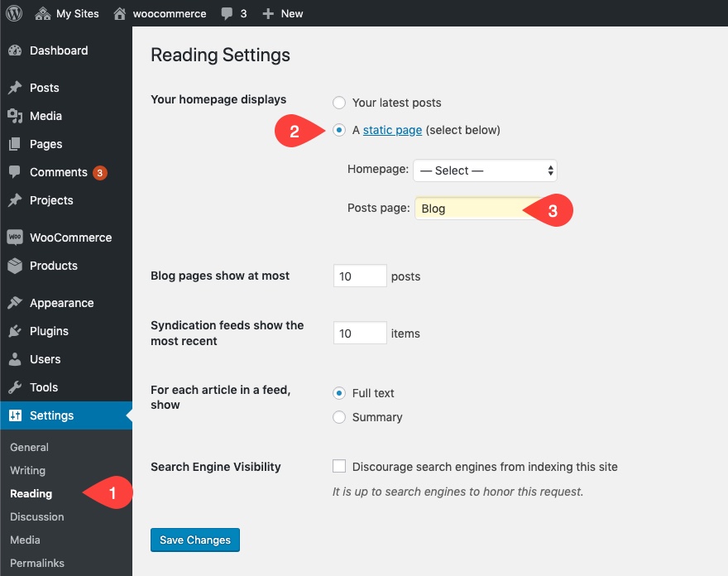The width and height of the screenshot is (728, 576).
Task: Select the Summary radio button
Action: click(339, 417)
